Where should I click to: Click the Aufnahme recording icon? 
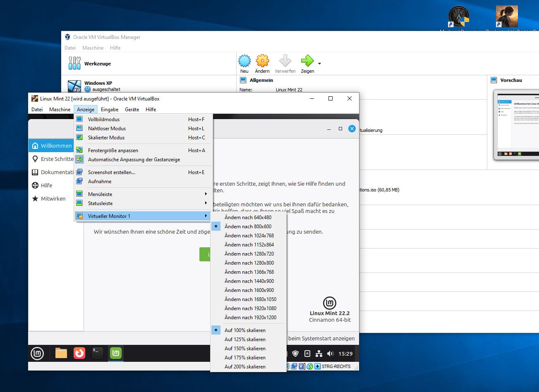click(x=79, y=181)
